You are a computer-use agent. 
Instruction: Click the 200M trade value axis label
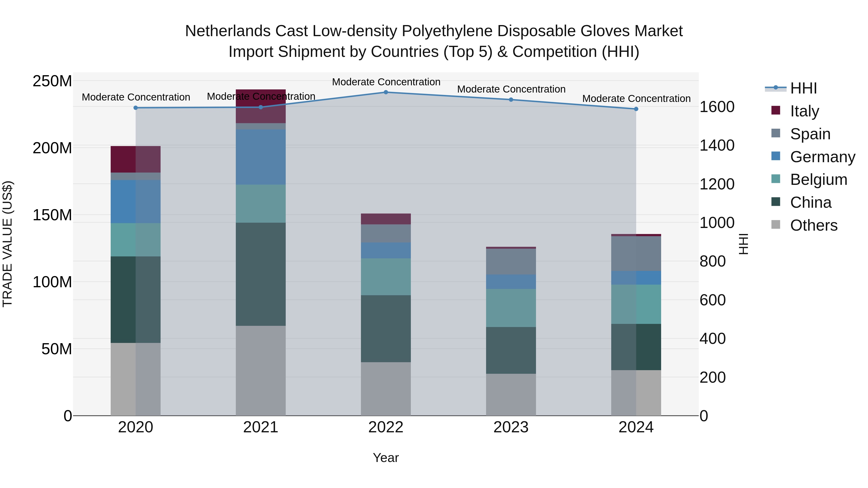52,148
